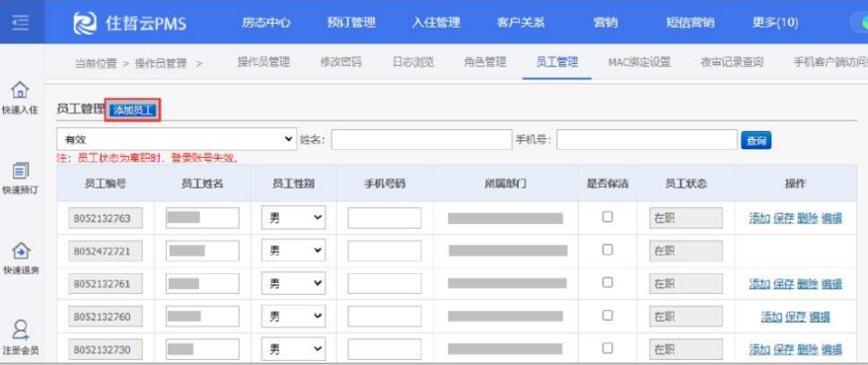
Task: Go to 客户关系 in top navigation
Action: coord(521,23)
